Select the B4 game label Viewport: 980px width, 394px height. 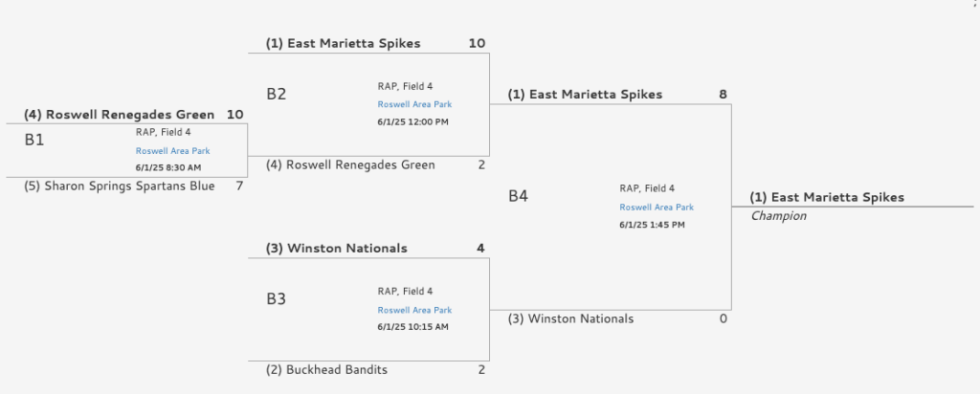click(518, 197)
